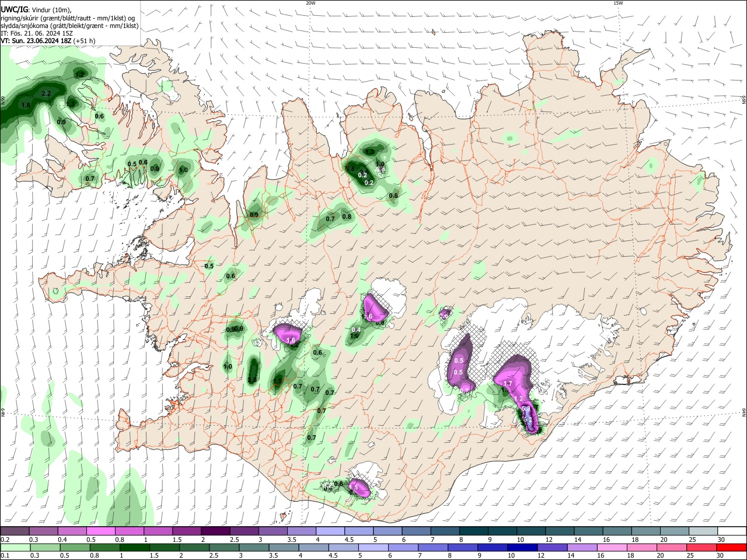Viewport: 747px width, 560px height.
Task: Click the IT: Fös. 21. 06. 2024 15Z line
Action: coord(36,33)
